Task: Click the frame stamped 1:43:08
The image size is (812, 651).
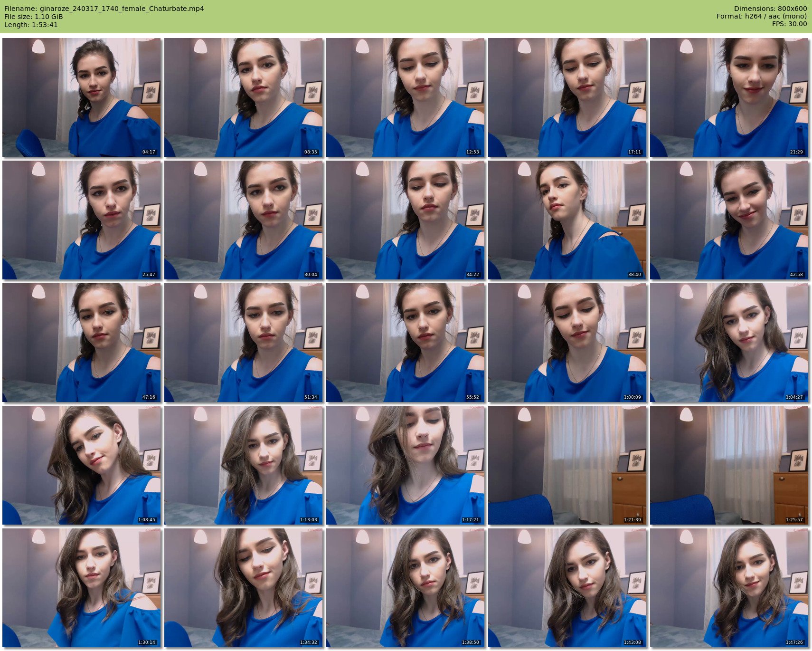Action: (567, 588)
